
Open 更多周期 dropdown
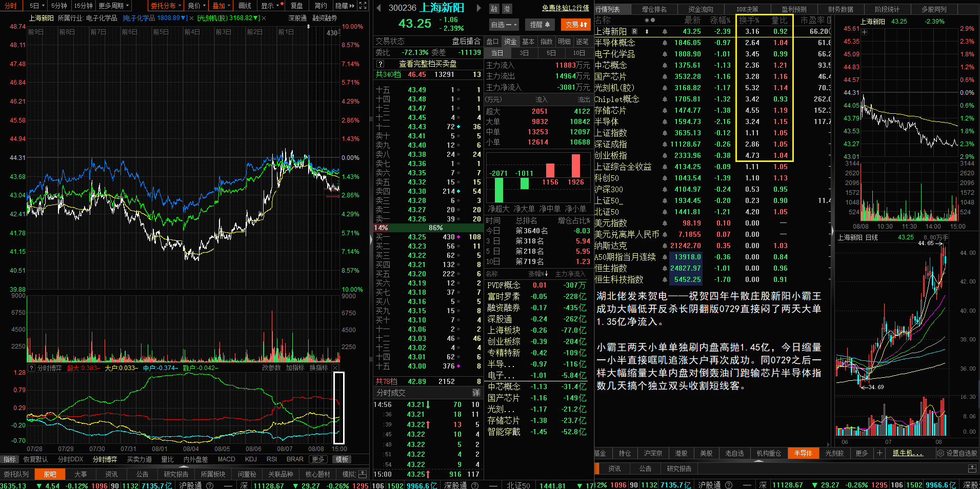pos(113,6)
